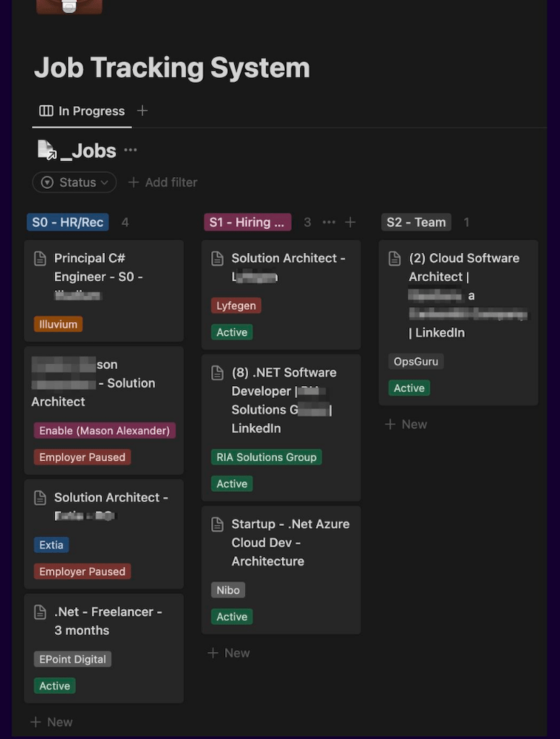Click the S0 - HR/Rec group label
Viewport: 560px width, 739px height.
coord(68,222)
